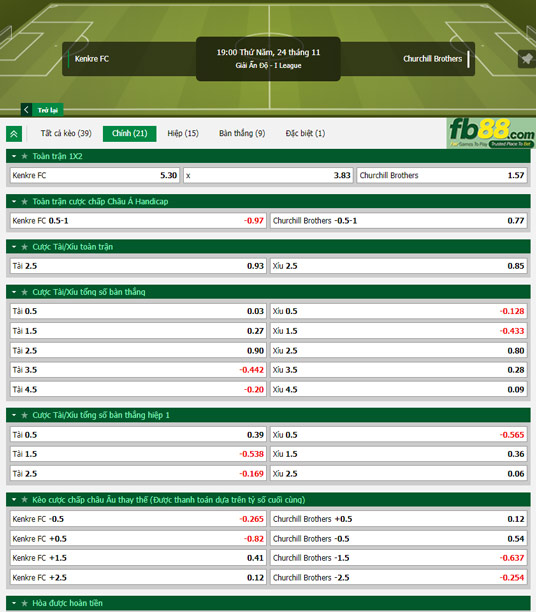Star the Châu Á Handicap market
The image size is (536, 612).
(x=25, y=201)
